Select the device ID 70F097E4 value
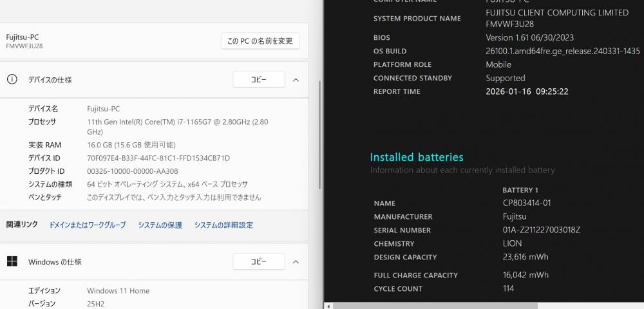Screen dimensions: 644x309 [x=158, y=158]
